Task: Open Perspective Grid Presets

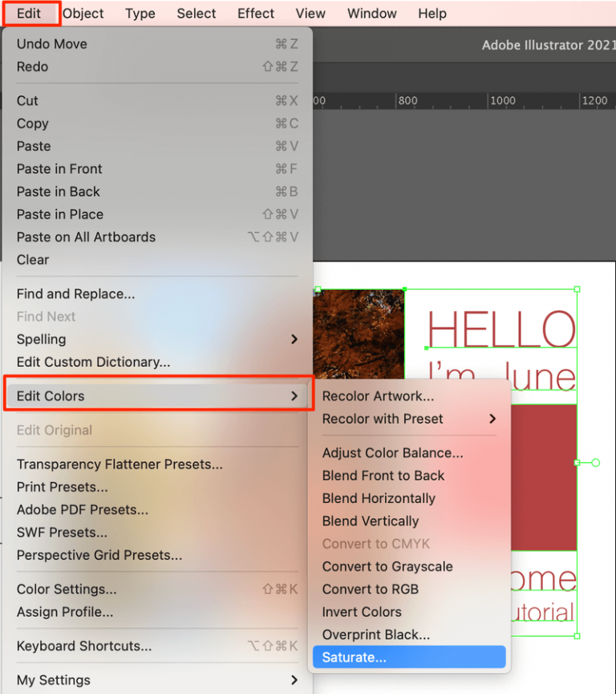Action: tap(157, 555)
